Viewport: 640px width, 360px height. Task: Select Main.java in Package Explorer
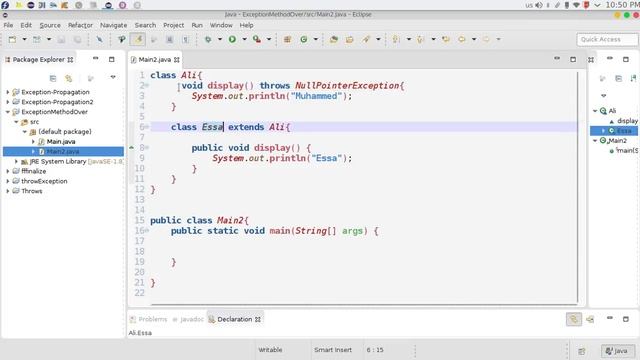(60, 142)
